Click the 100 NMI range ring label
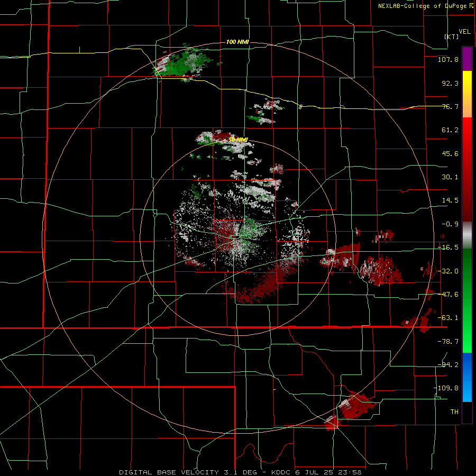This screenshot has height=476, width=476. click(x=237, y=42)
